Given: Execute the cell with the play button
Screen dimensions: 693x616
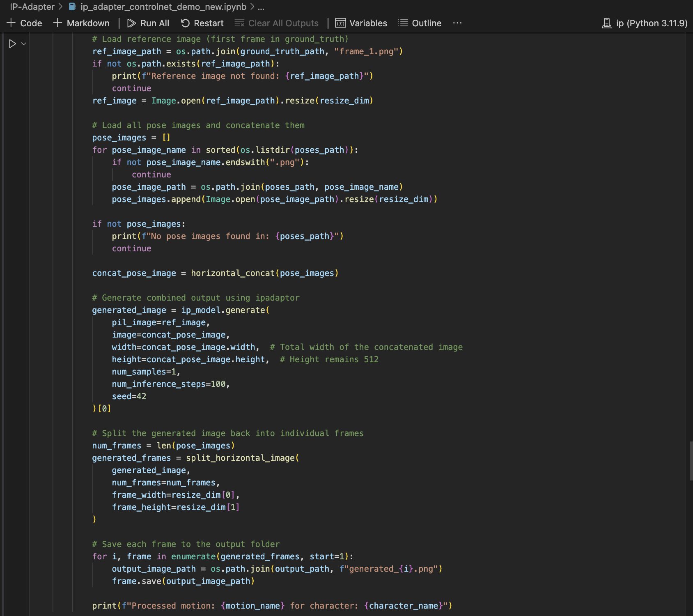Looking at the screenshot, I should (x=12, y=44).
